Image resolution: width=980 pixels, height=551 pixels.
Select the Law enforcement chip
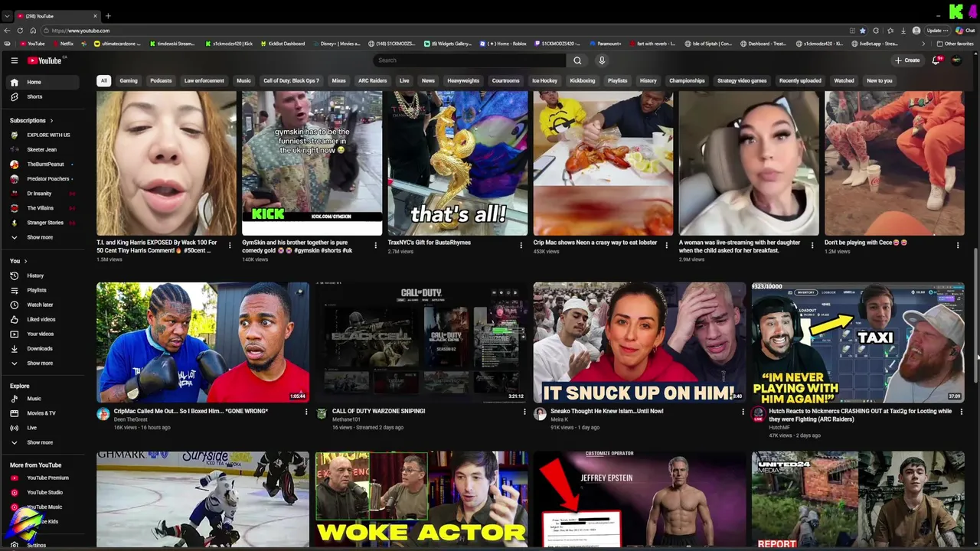click(204, 80)
